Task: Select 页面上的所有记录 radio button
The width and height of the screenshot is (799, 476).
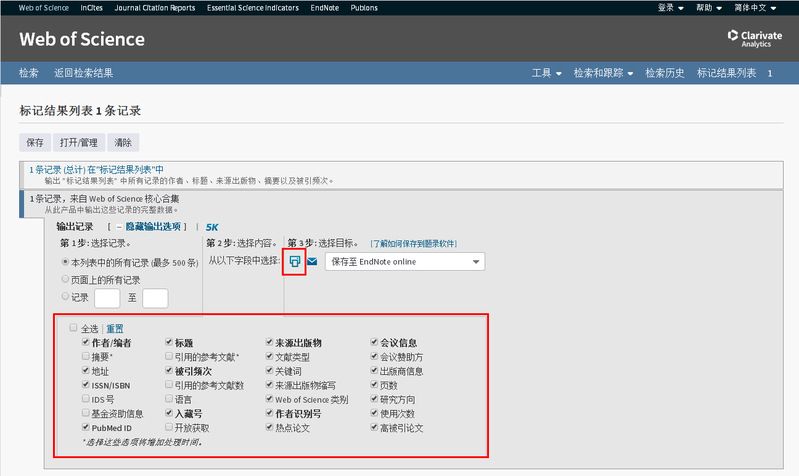Action: tap(66, 280)
